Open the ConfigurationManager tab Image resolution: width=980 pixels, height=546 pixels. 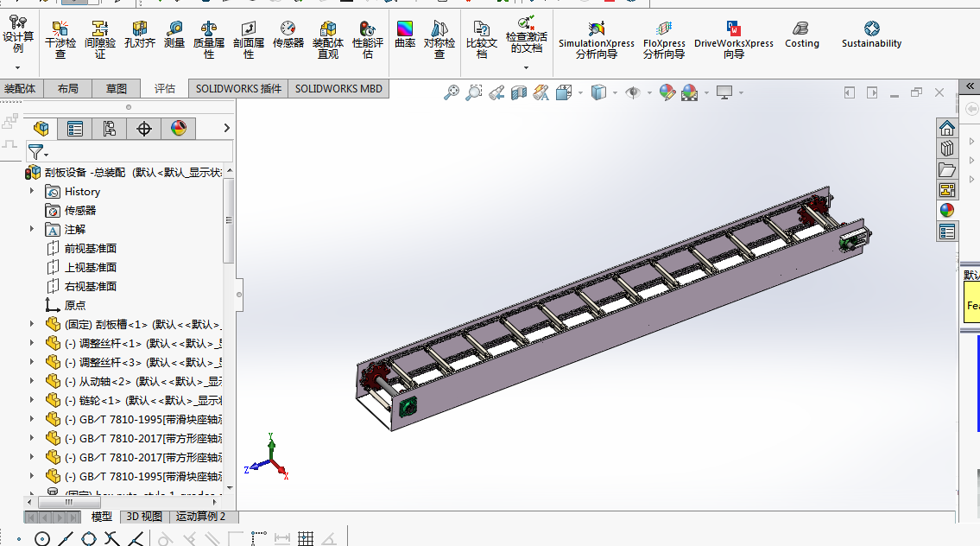(x=110, y=129)
